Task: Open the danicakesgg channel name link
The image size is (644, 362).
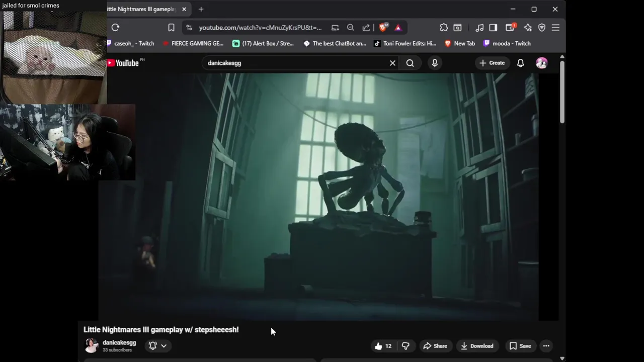Action: point(119,342)
